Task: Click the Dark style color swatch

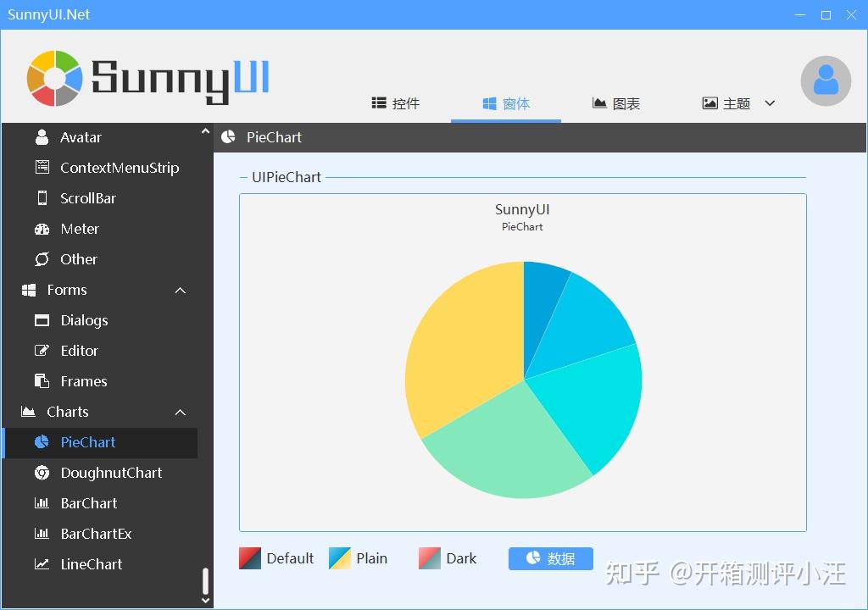Action: pyautogui.click(x=430, y=558)
